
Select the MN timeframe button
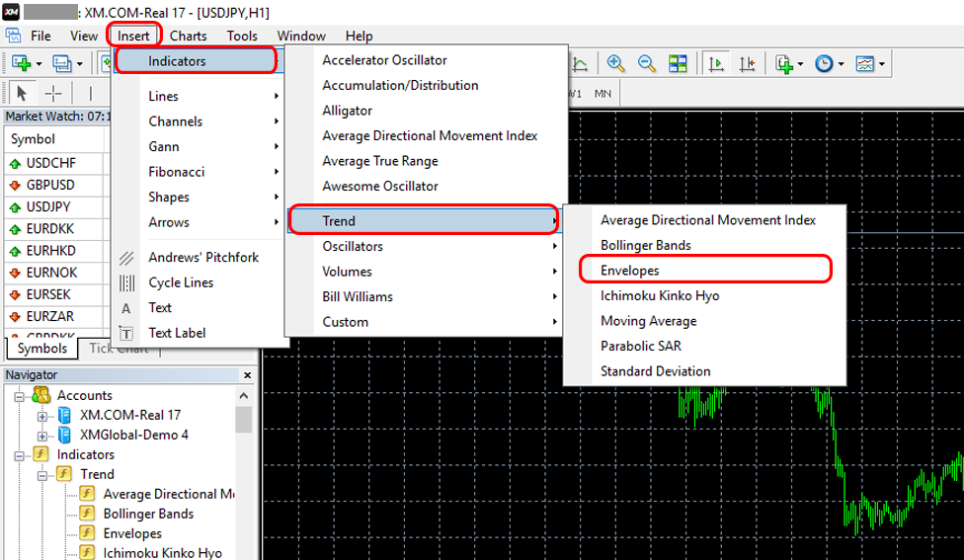602,94
